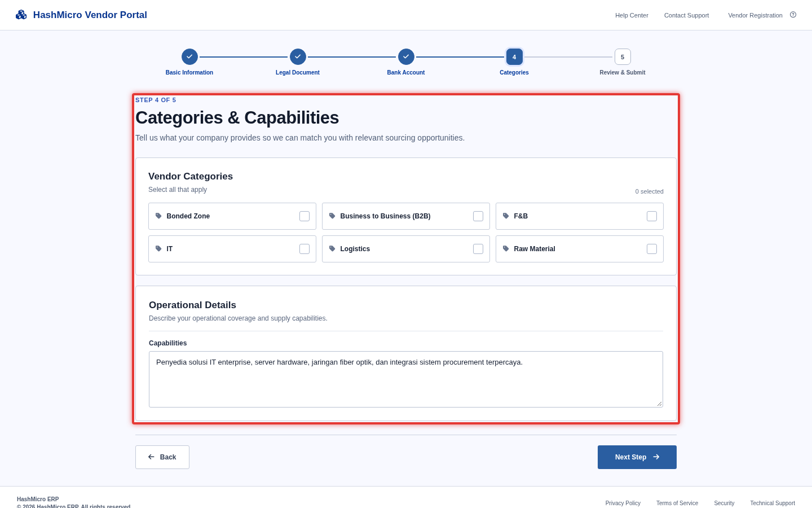
Task: Open the Privacy Policy footer link
Action: [623, 503]
